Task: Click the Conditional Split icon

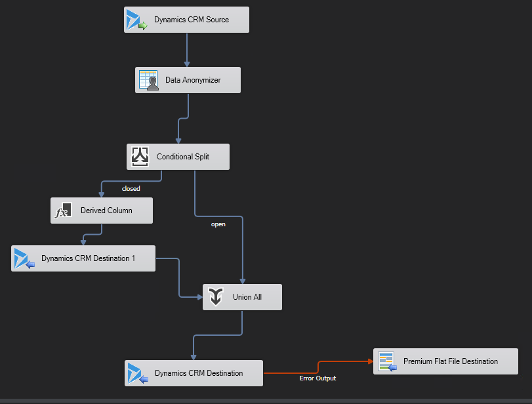Action: pyautogui.click(x=140, y=157)
